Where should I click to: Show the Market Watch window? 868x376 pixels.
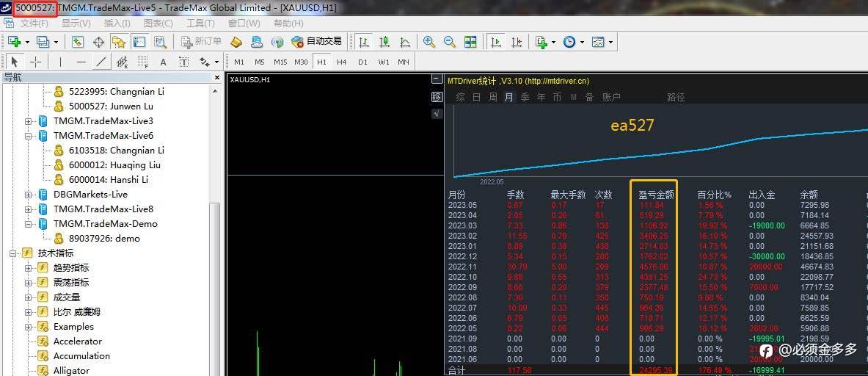(78, 42)
